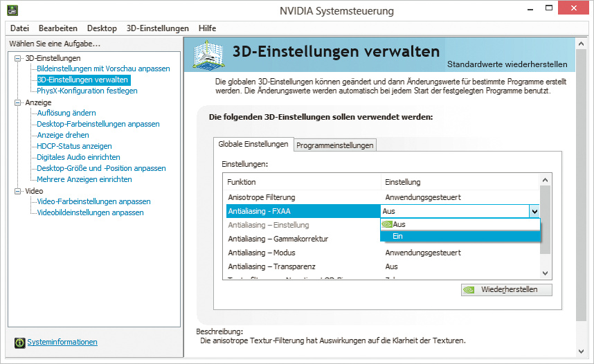This screenshot has height=364, width=594.
Task: Select the Antialiasing – Einstellung row
Action: (303, 225)
